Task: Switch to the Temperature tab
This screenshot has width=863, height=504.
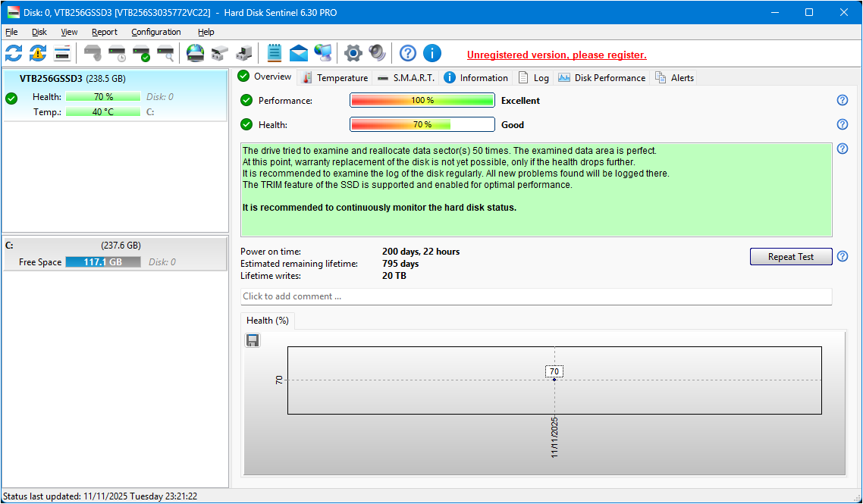Action: coord(334,77)
